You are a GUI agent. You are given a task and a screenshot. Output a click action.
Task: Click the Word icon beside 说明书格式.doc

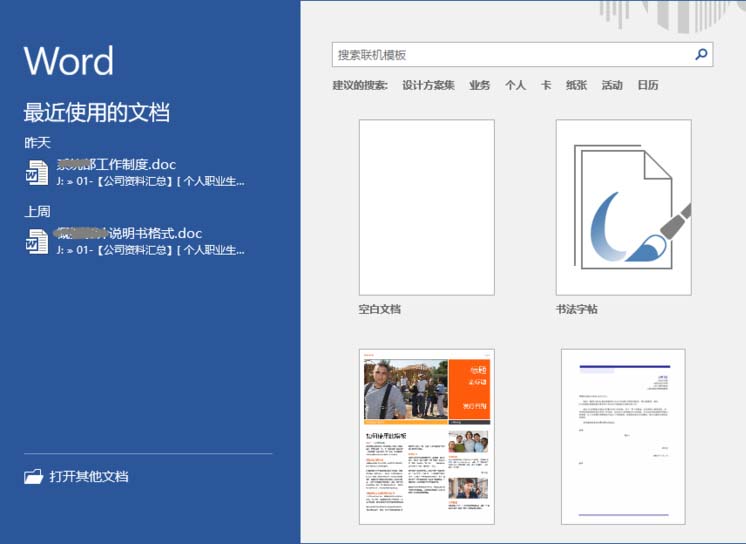tap(37, 241)
